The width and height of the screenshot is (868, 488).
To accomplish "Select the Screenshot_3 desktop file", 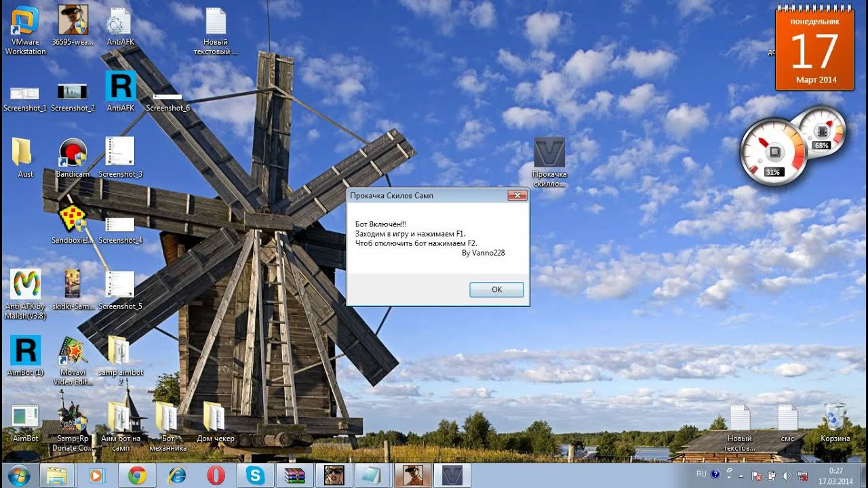I will point(120,158).
